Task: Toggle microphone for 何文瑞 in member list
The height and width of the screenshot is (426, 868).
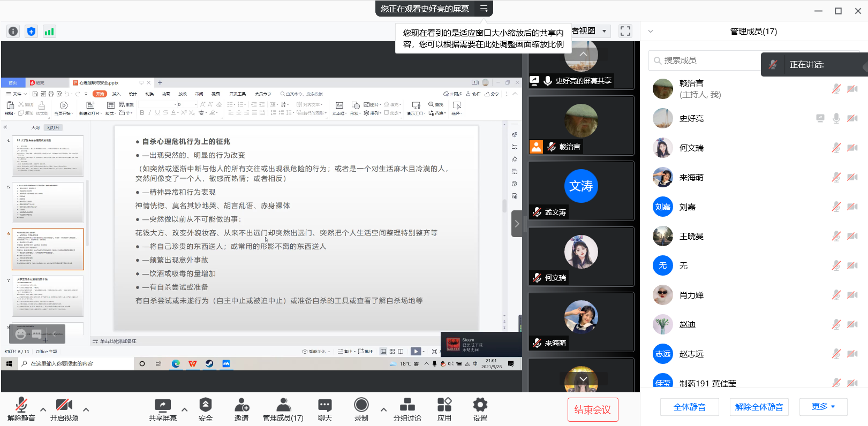Action: (x=836, y=148)
